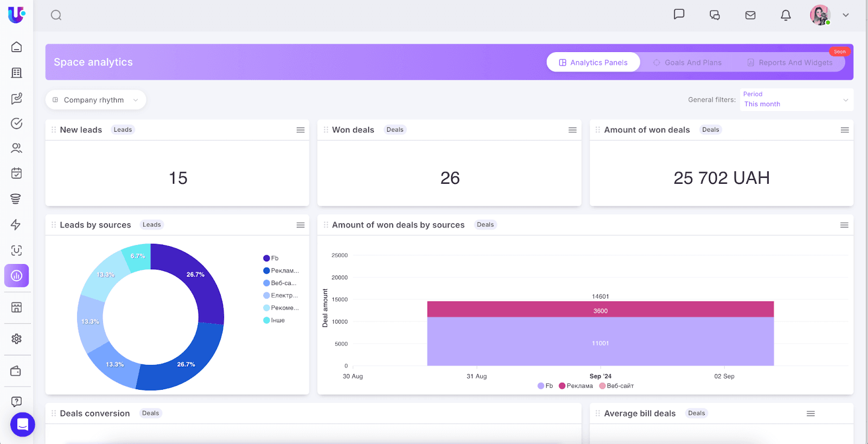Expand the Company rhythm dropdown
Screen dimensions: 868x444
point(95,100)
